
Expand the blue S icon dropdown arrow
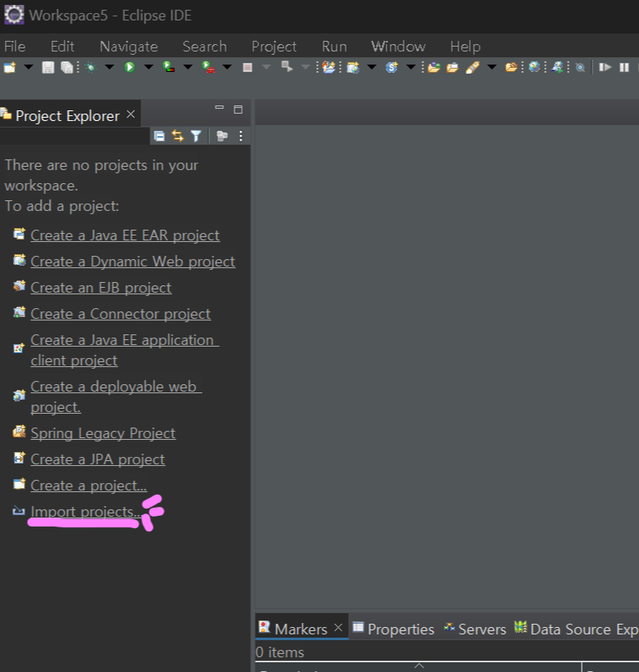click(411, 67)
